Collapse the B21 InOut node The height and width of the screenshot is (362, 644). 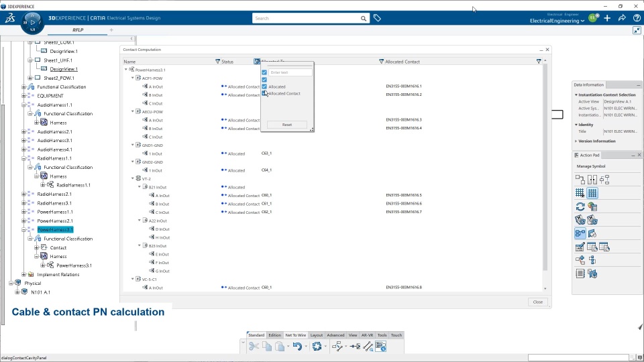pos(140,187)
